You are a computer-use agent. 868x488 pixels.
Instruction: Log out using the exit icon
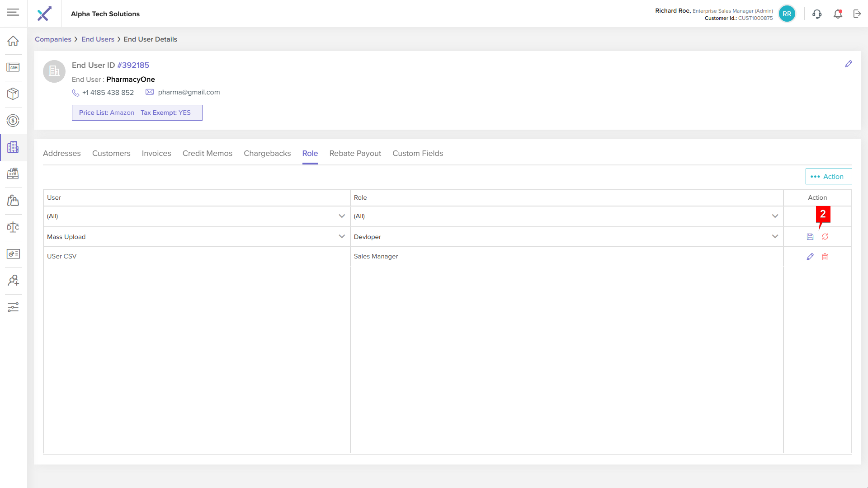[x=857, y=14]
